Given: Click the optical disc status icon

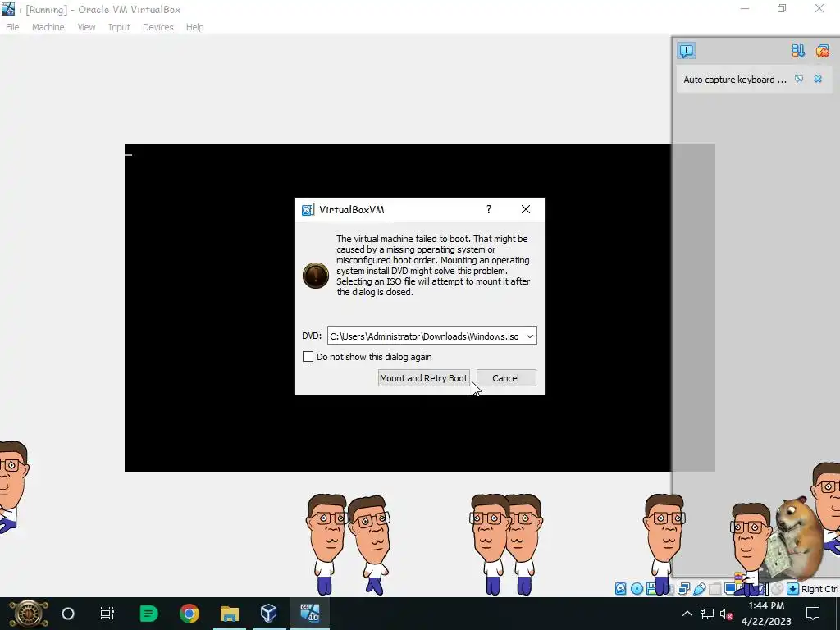Looking at the screenshot, I should click(x=637, y=589).
